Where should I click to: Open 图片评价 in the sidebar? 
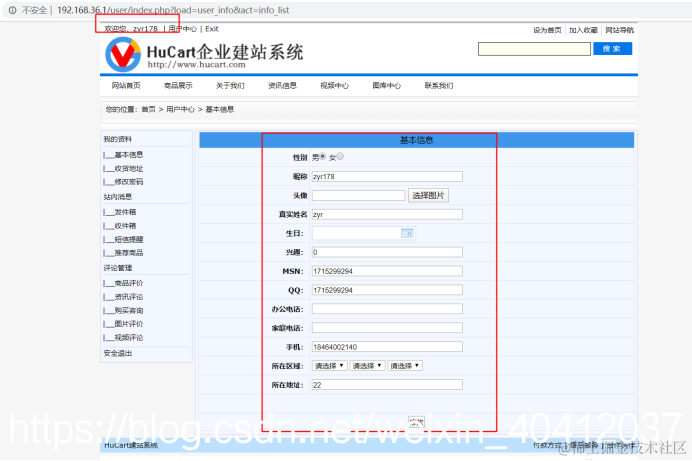129,324
